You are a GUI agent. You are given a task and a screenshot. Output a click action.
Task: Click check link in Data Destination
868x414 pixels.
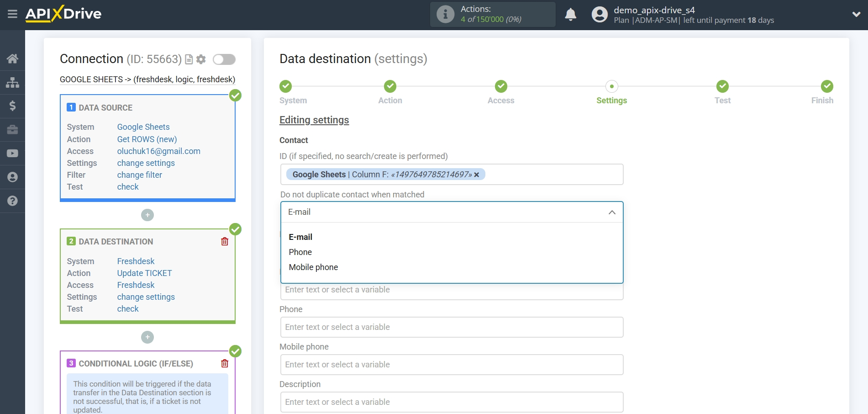[128, 309]
